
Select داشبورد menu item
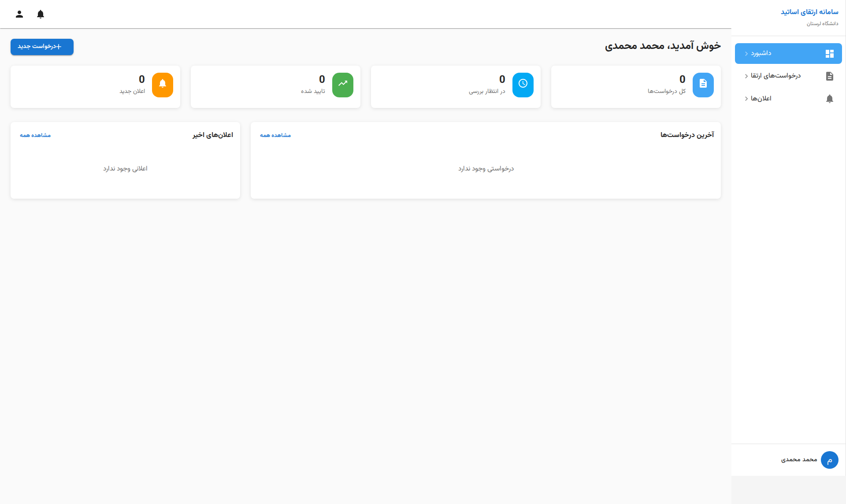pos(788,54)
